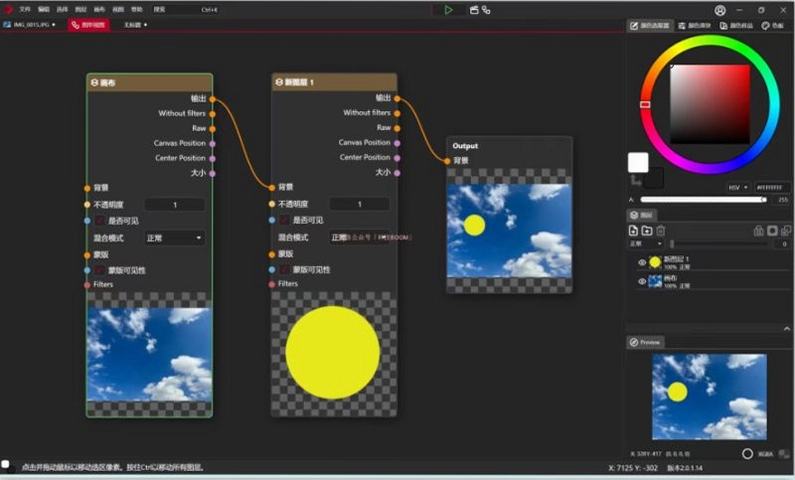The image size is (795, 480).
Task: Select the red node graph view tab
Action: 89,24
